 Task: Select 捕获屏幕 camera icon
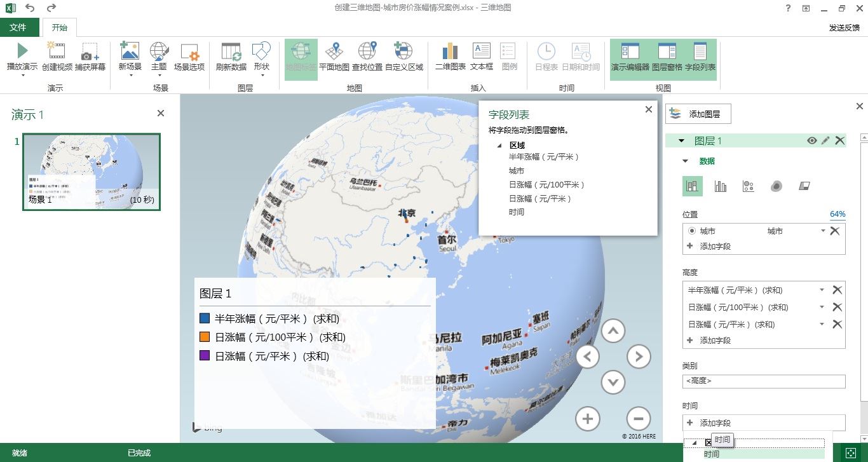tap(90, 51)
